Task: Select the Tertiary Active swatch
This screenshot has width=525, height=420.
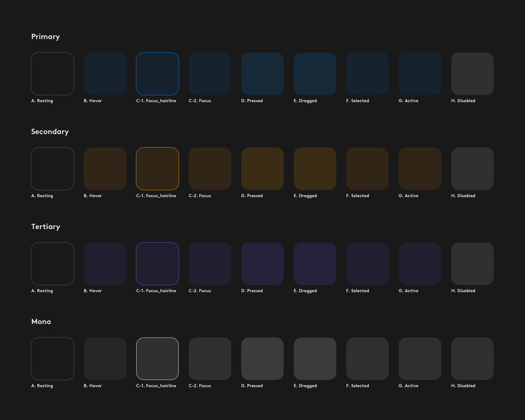Action: (420, 264)
